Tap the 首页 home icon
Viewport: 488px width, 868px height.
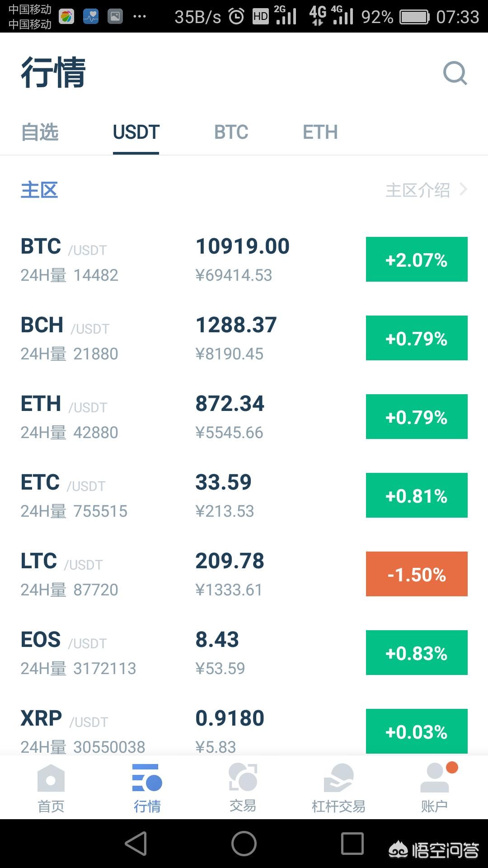51,778
